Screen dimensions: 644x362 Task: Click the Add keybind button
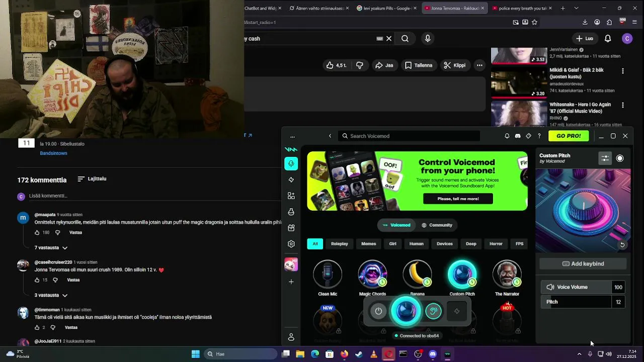click(583, 263)
